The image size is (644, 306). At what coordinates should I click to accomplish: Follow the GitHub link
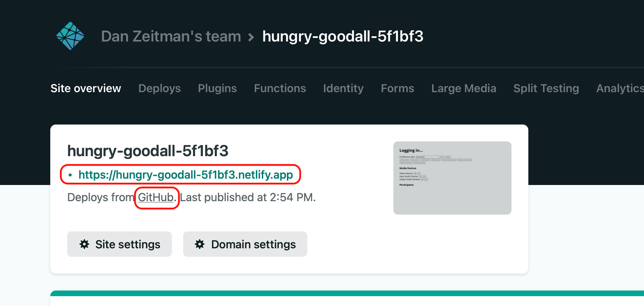coord(156,197)
